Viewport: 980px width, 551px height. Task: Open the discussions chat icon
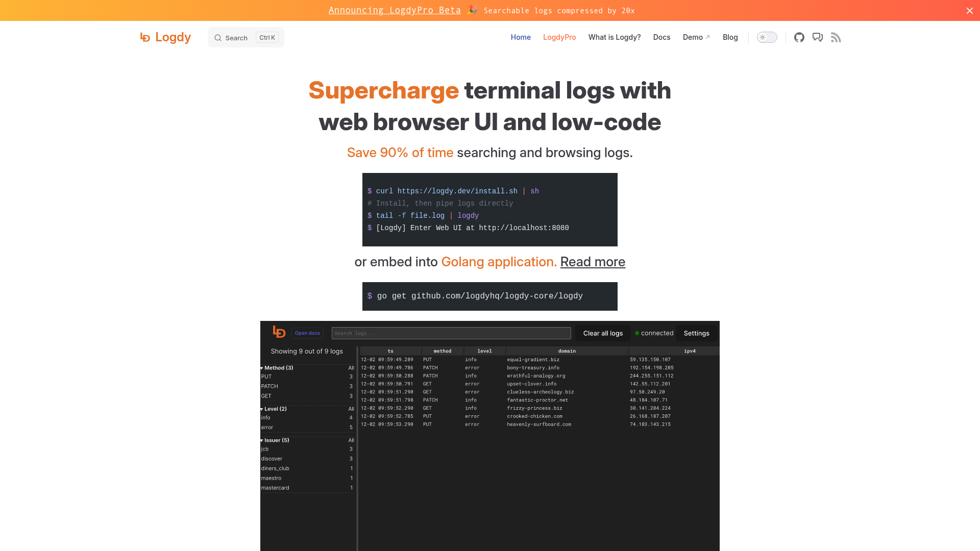tap(818, 37)
